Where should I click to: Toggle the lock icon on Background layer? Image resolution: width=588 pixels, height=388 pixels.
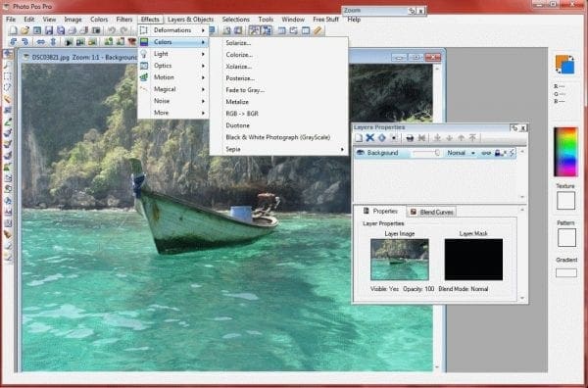[499, 153]
